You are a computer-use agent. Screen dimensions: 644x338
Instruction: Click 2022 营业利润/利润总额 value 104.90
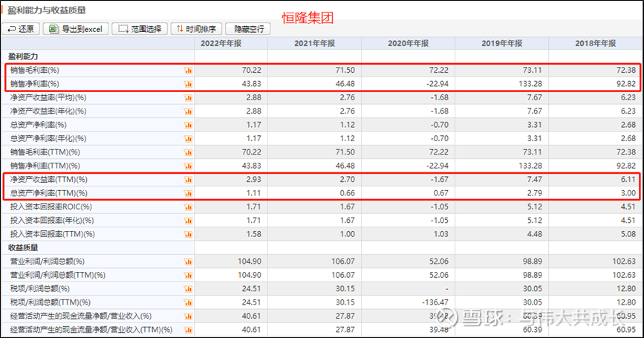(250, 261)
